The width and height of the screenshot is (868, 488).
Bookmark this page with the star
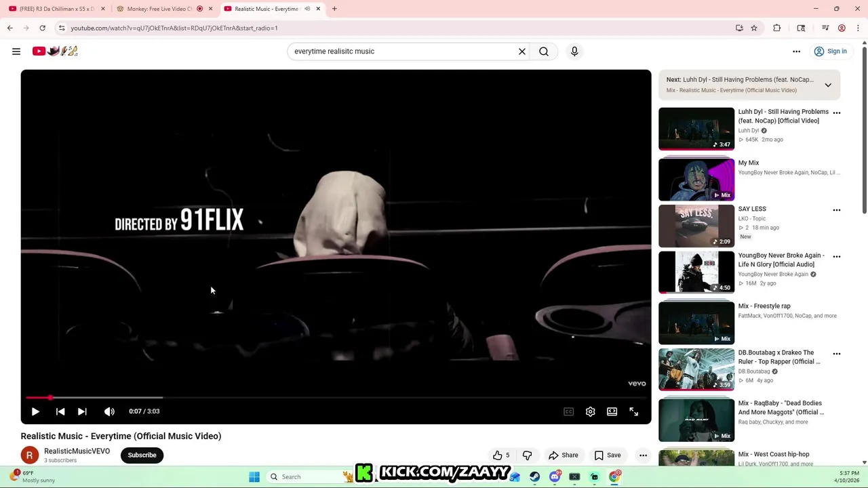click(x=754, y=28)
